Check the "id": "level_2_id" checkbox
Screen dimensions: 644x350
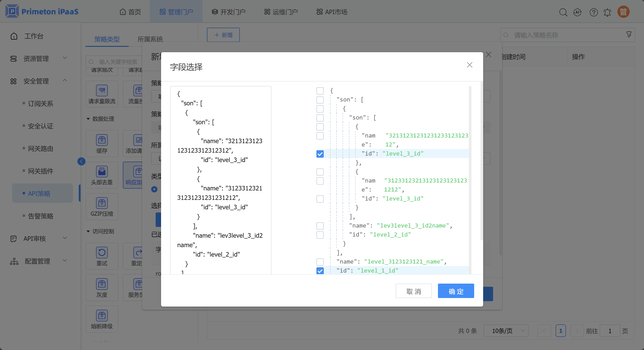tap(320, 235)
